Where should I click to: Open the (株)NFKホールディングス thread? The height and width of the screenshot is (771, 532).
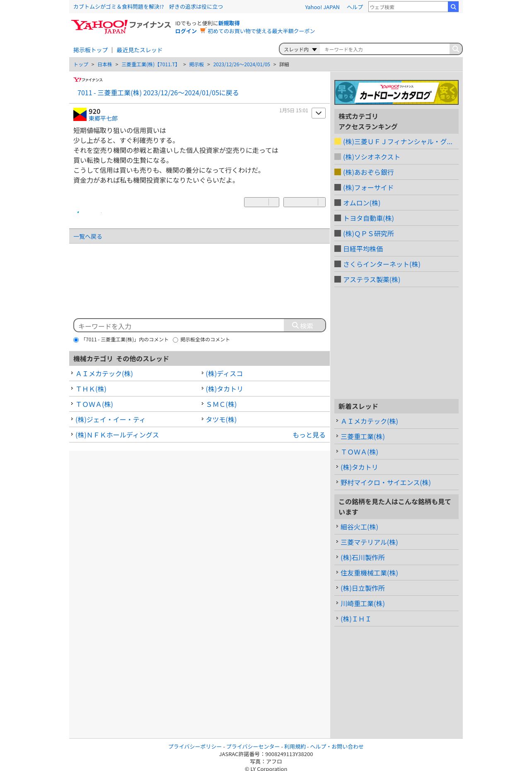(x=117, y=435)
